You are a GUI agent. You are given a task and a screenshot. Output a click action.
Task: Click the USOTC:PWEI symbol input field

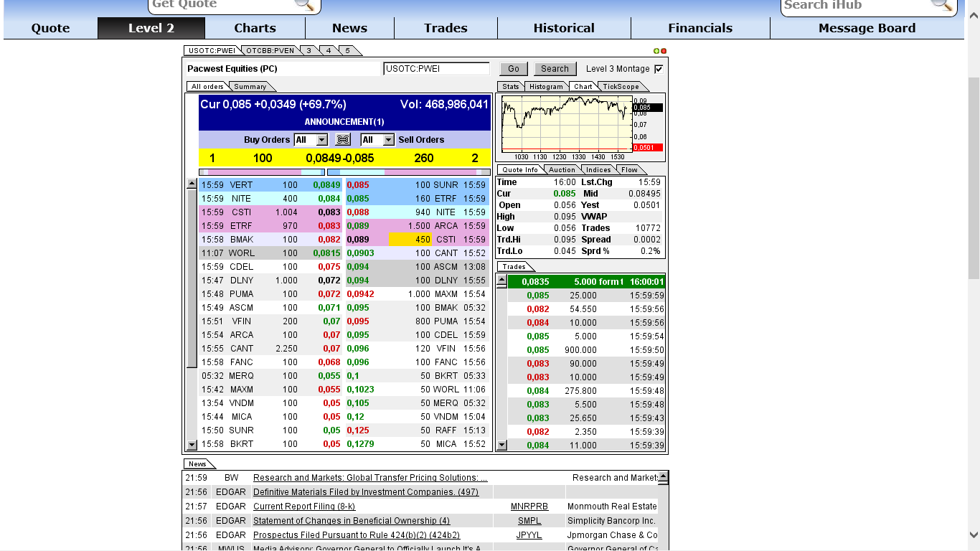click(x=436, y=69)
